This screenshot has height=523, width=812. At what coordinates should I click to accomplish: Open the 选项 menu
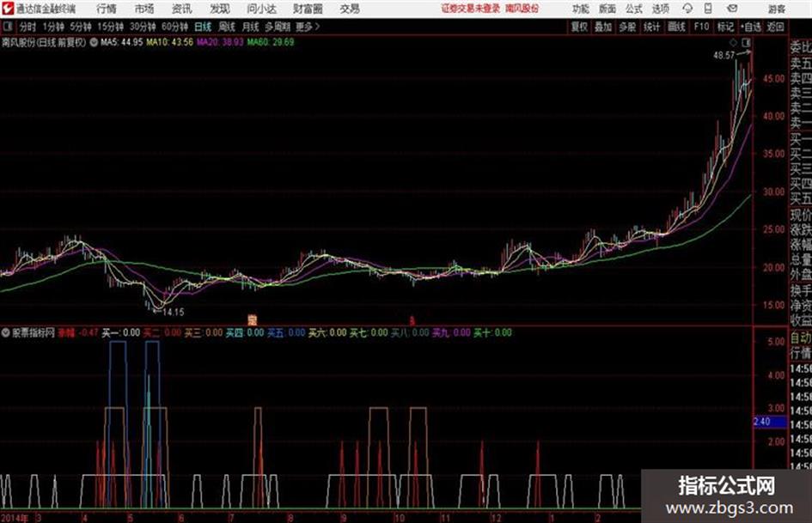pos(661,9)
